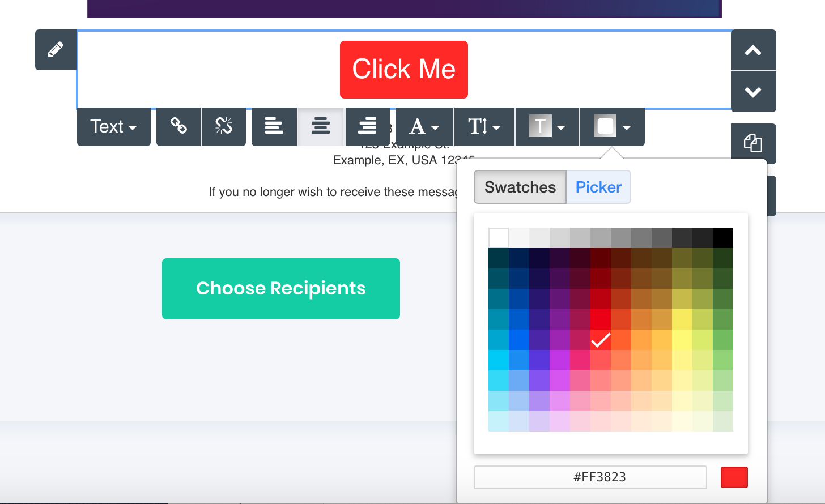Open the font family dropdown

click(424, 126)
